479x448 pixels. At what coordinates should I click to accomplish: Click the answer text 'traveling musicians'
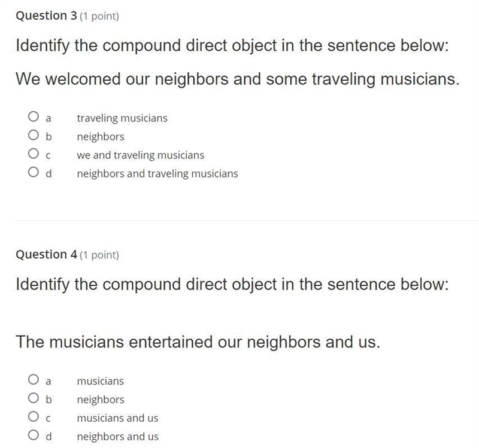(122, 118)
